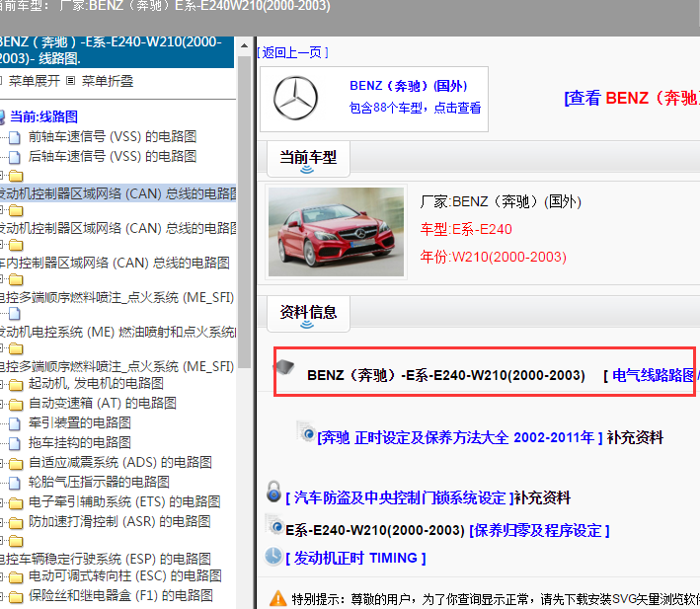Click folder icon beside 自动变速箱 (AT) 的电路图
This screenshot has width=700, height=609.
tap(16, 405)
